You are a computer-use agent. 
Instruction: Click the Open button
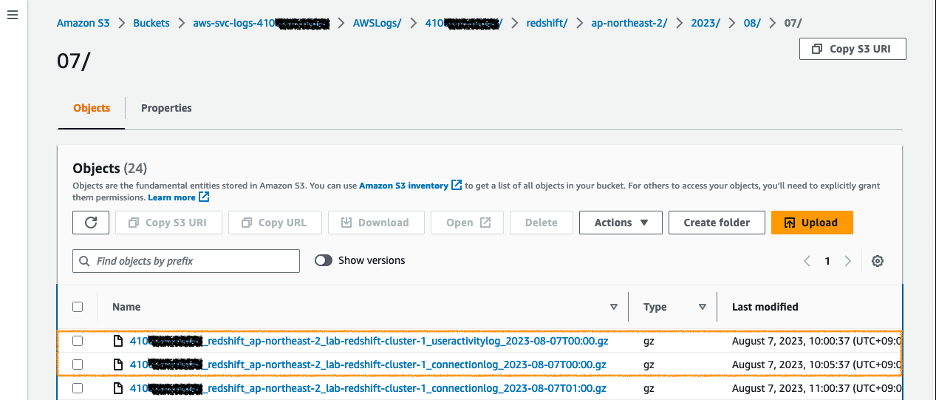coord(467,223)
